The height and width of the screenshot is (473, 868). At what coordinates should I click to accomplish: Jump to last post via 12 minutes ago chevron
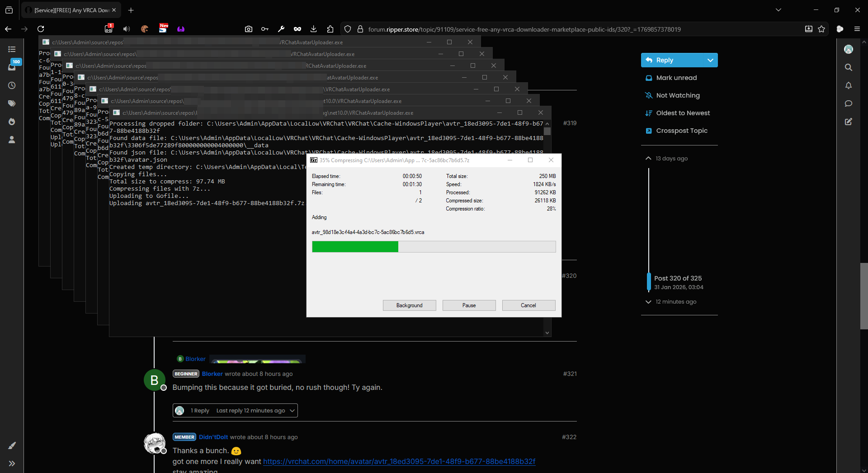648,302
